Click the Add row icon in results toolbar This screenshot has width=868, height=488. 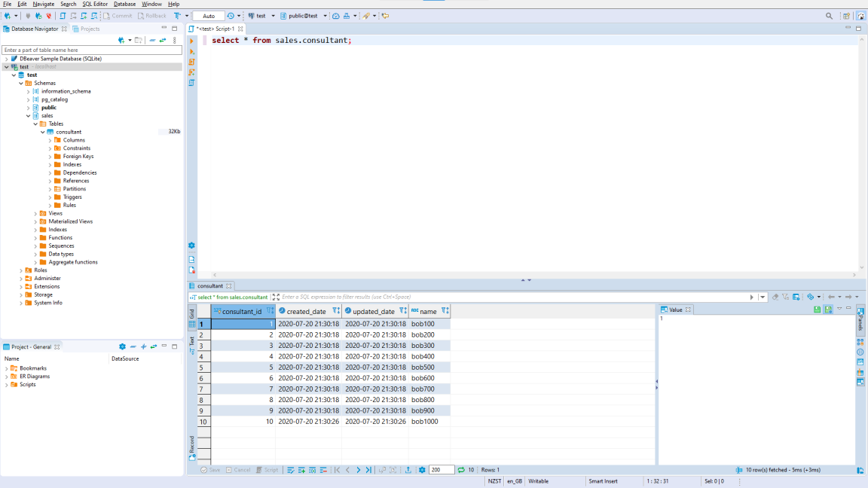[301, 470]
